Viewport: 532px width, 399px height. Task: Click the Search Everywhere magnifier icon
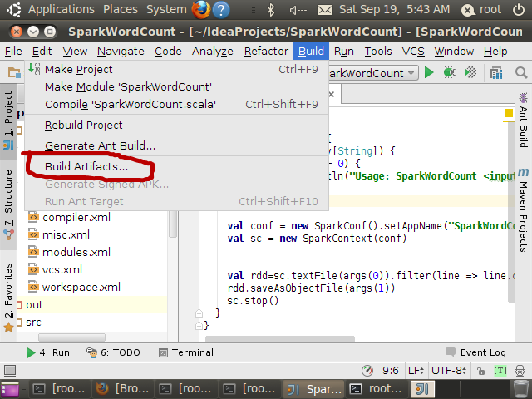521,72
